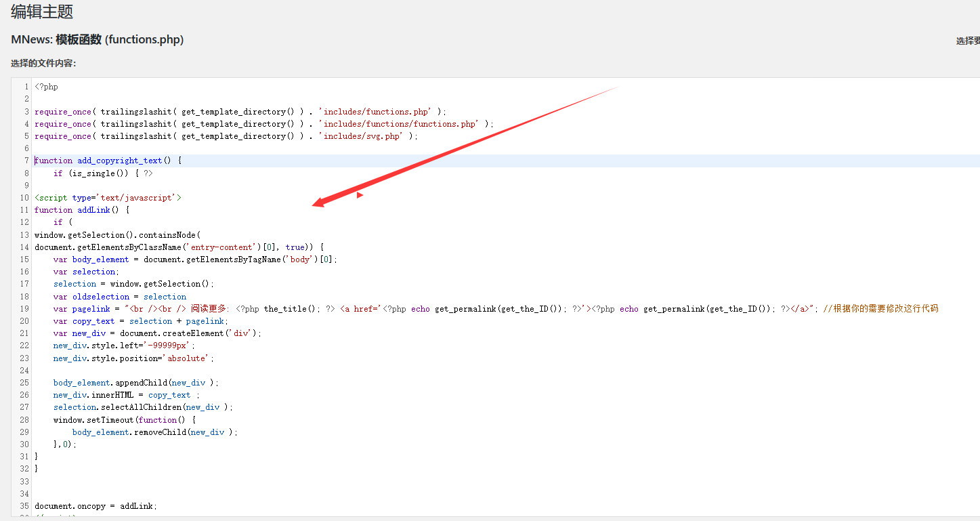Click the 'entry-content' string in the code
The image size is (980, 521).
[222, 247]
